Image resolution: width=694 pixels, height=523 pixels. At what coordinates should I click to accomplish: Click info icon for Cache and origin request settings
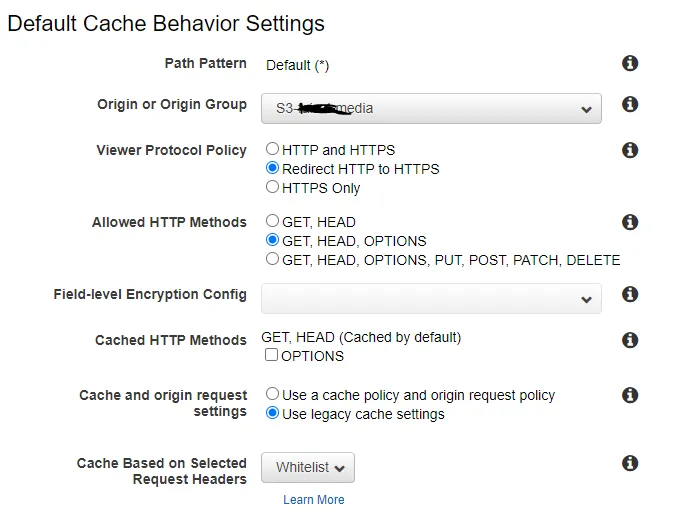pos(630,395)
